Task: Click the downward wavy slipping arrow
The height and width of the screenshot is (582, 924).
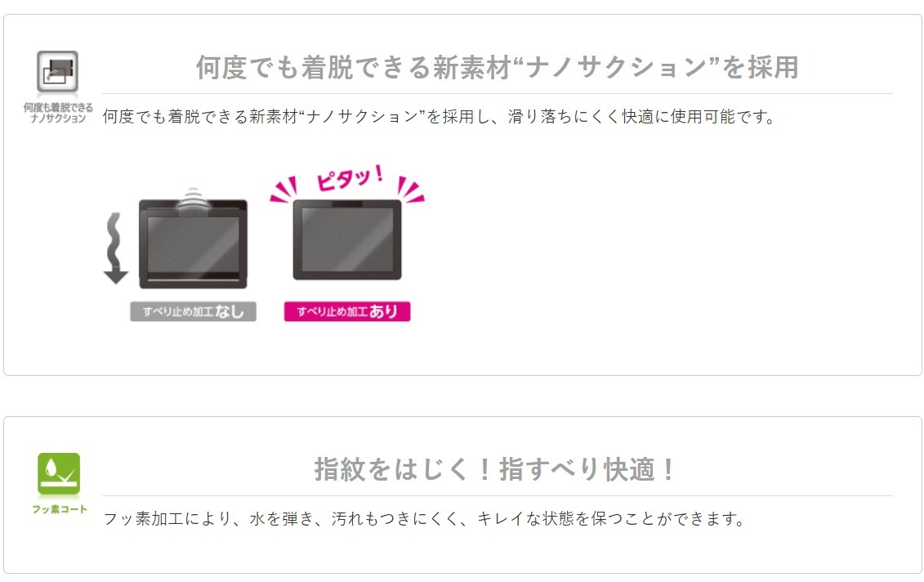Action: (115, 248)
